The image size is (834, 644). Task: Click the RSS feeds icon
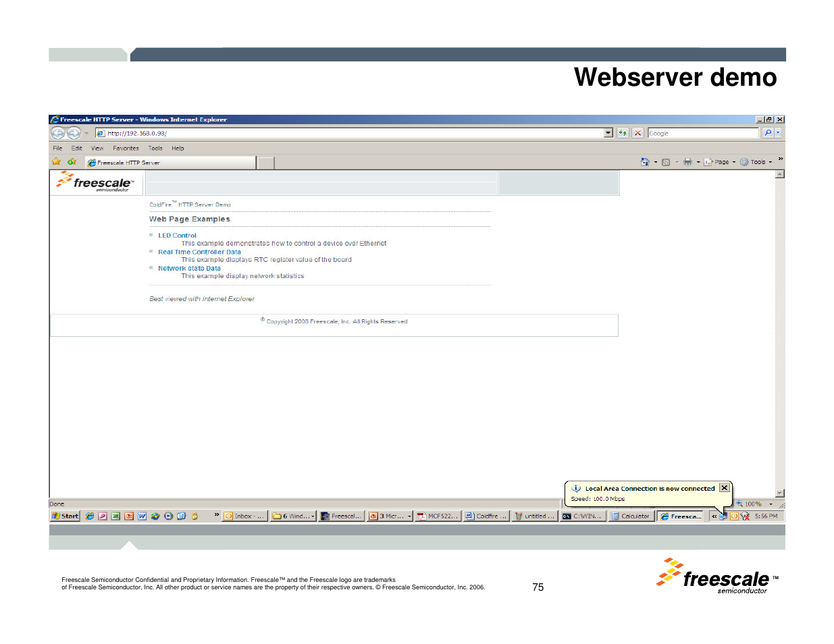[x=666, y=162]
